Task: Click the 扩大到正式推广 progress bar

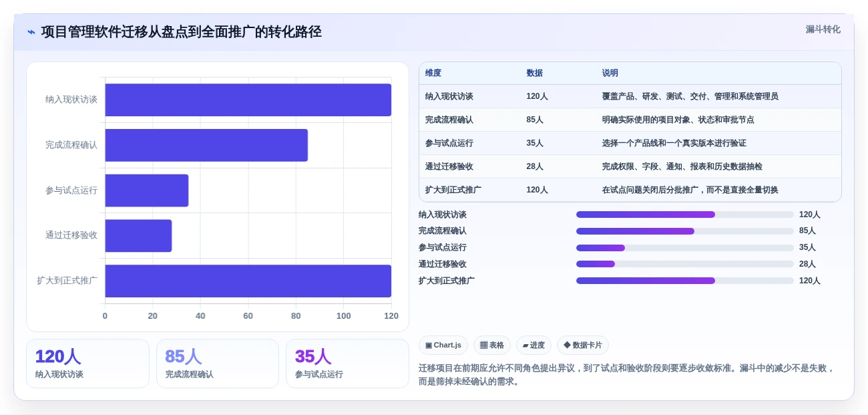Action: pos(685,281)
